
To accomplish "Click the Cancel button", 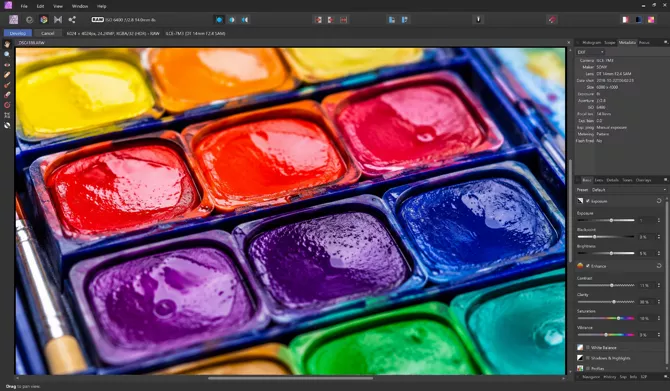I will (47, 33).
